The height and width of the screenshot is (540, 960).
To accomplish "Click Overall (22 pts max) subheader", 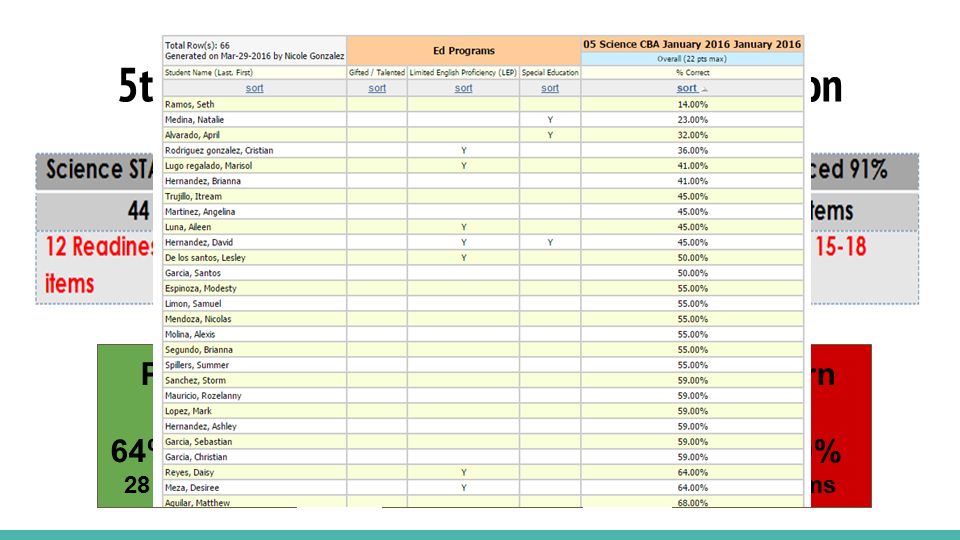I will tap(692, 59).
